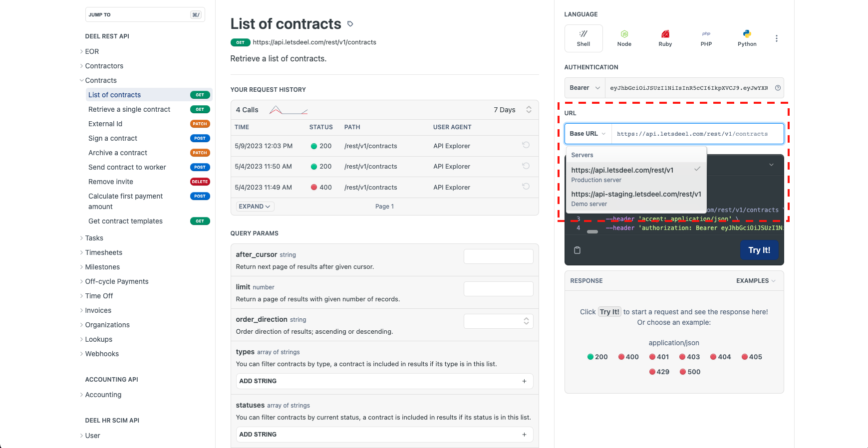This screenshot has height=448, width=868.
Task: Expand the EOR sidebar section
Action: click(92, 51)
